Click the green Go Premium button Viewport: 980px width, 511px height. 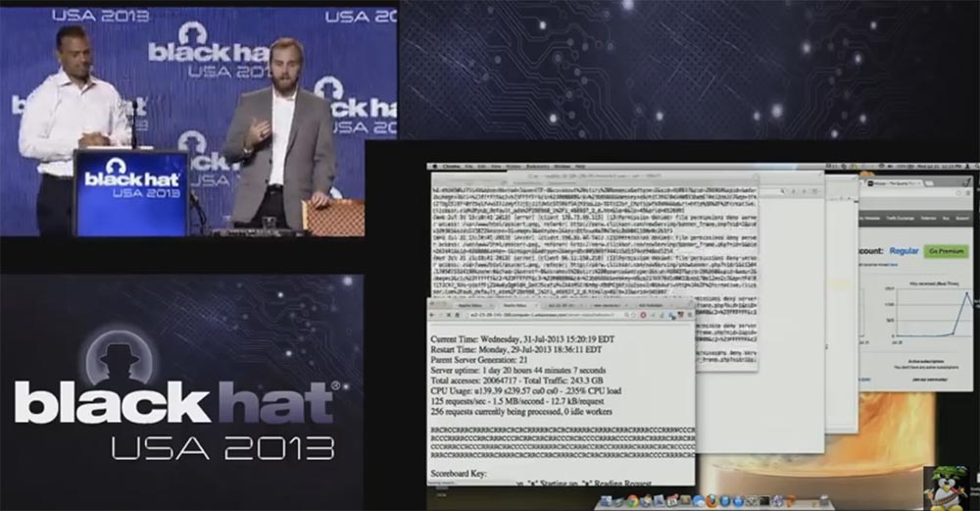pos(947,251)
